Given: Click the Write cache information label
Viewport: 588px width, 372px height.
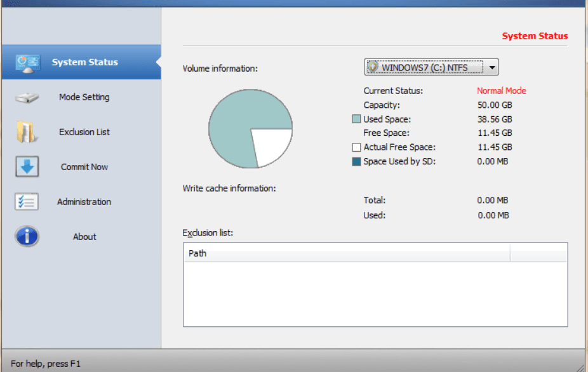Looking at the screenshot, I should click(229, 189).
